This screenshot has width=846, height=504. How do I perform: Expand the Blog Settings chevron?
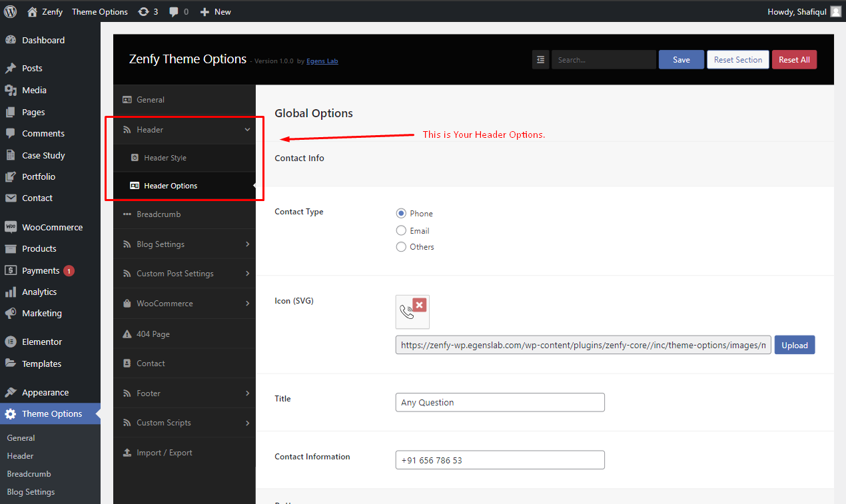tap(247, 244)
